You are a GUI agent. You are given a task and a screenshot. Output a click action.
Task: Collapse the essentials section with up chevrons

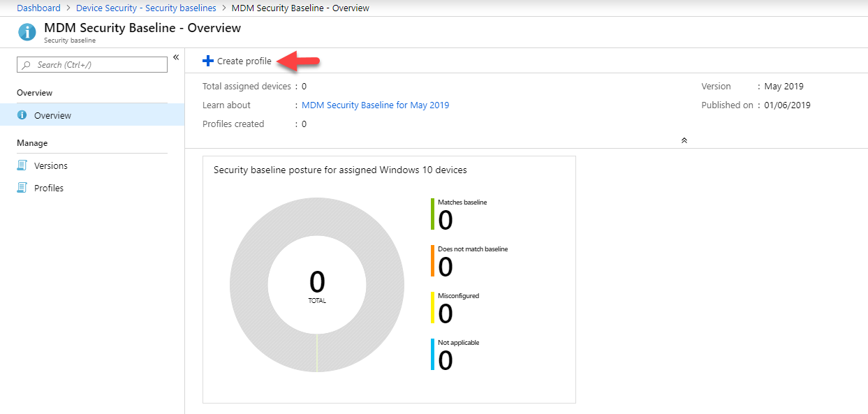tap(684, 140)
